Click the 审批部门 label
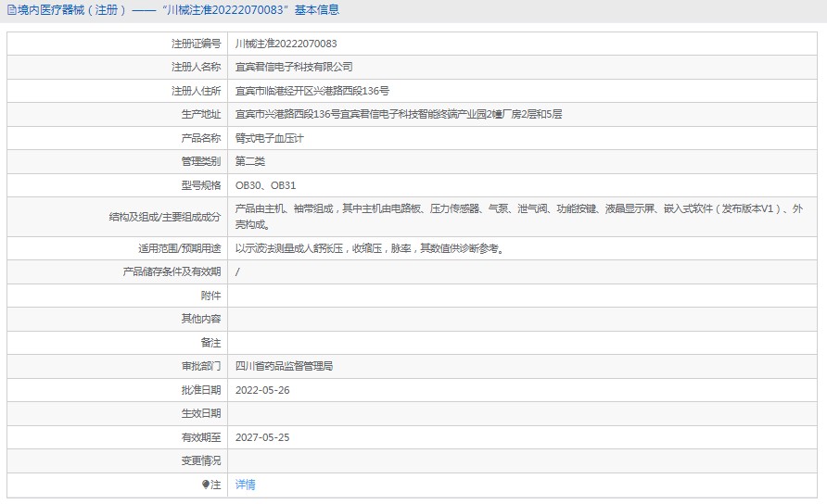This screenshot has height=504, width=827. (x=201, y=366)
